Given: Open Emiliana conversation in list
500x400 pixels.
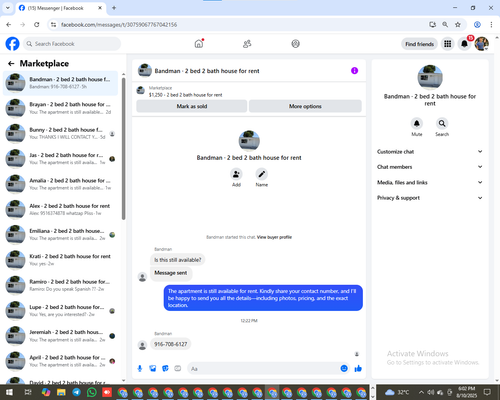Looking at the screenshot, I should tap(60, 235).
